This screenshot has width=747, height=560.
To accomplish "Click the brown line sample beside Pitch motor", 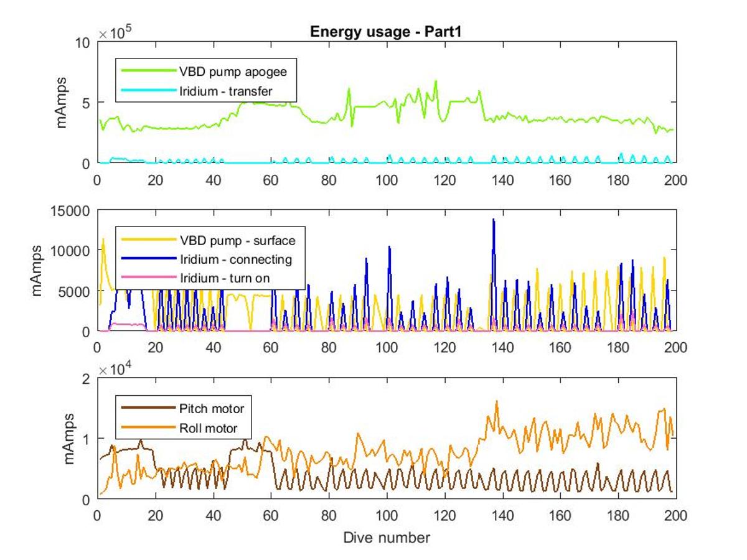I will click(x=149, y=409).
